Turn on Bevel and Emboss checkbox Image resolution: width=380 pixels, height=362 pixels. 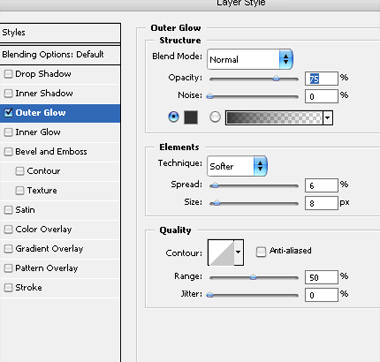point(8,152)
